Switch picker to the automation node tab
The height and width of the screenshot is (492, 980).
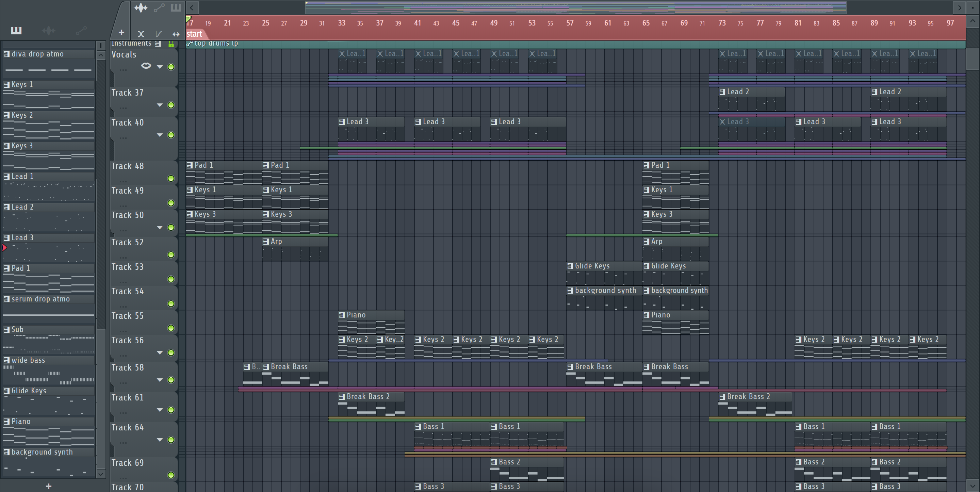click(x=81, y=30)
